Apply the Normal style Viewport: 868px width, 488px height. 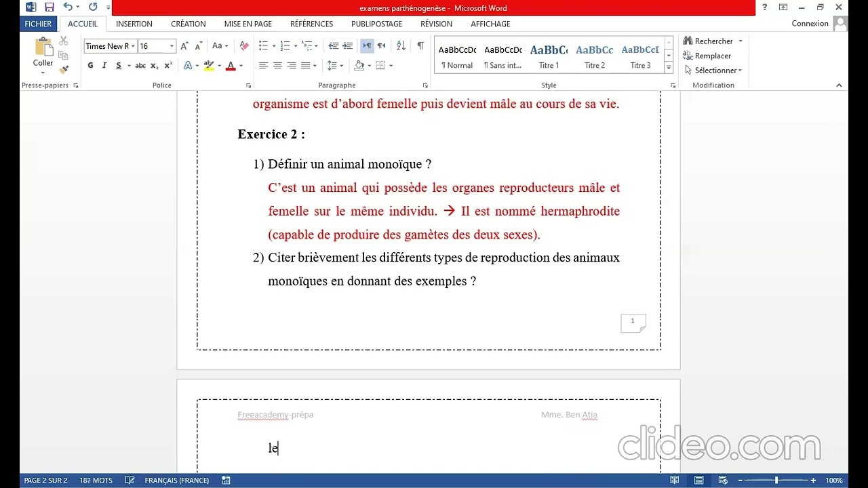point(457,56)
